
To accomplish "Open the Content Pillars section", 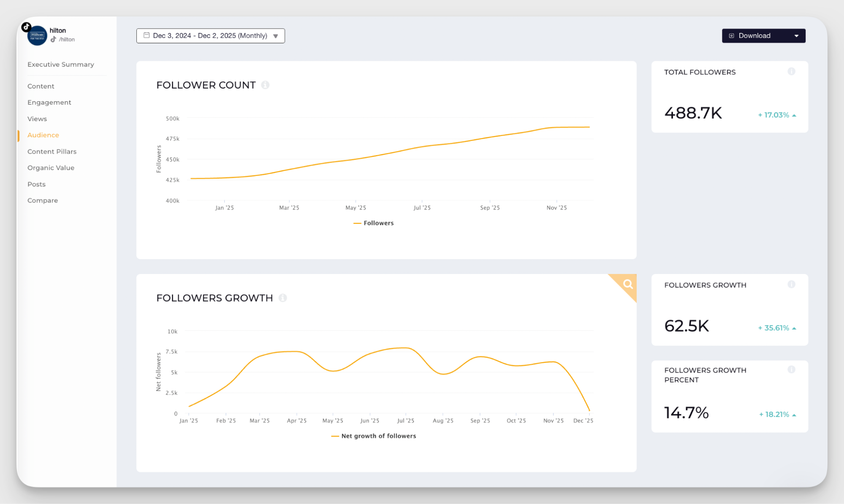I will 52,151.
